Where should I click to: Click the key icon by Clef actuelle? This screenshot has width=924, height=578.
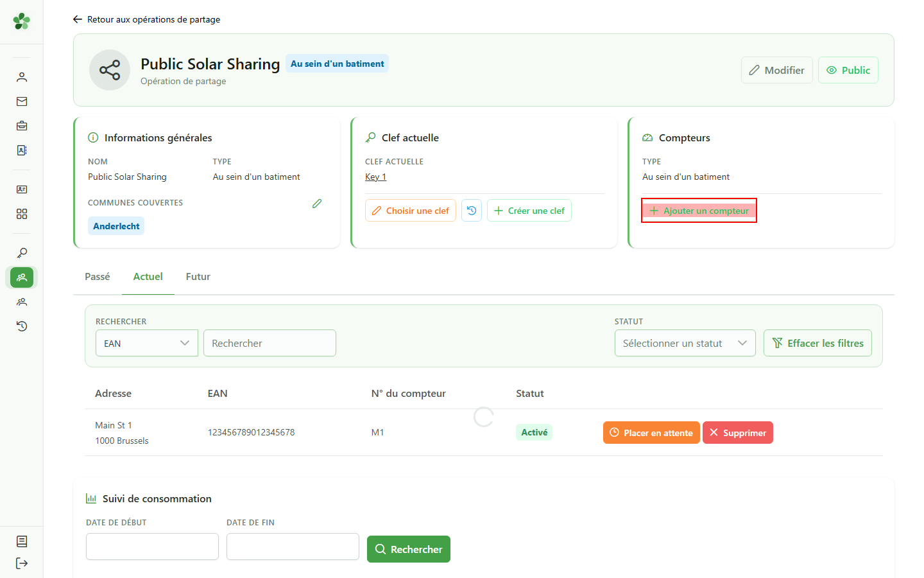(x=370, y=137)
